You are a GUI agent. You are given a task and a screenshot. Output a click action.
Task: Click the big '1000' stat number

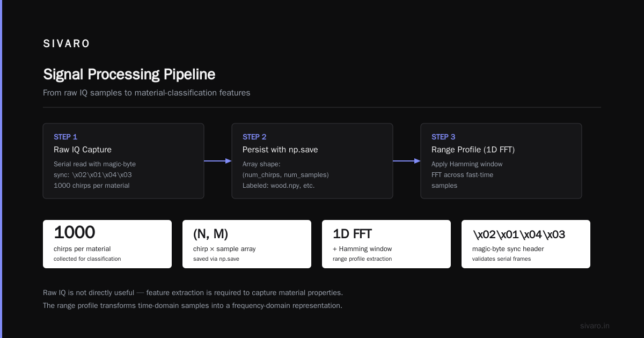(75, 233)
